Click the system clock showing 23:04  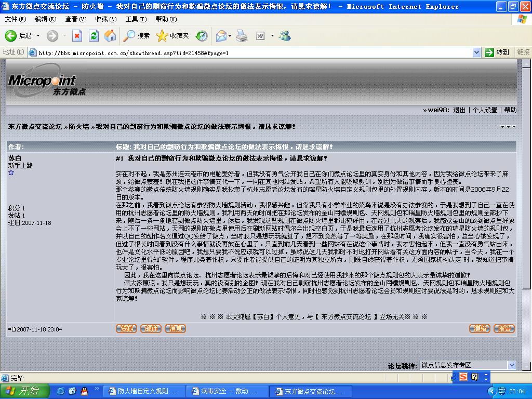pos(517,391)
